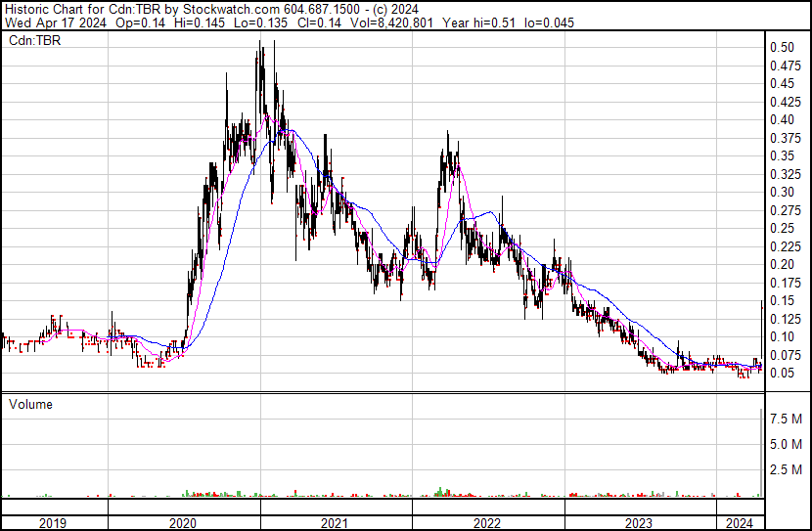The image size is (812, 531).
Task: Click the 0.25 price axis label
Action: pos(782,228)
